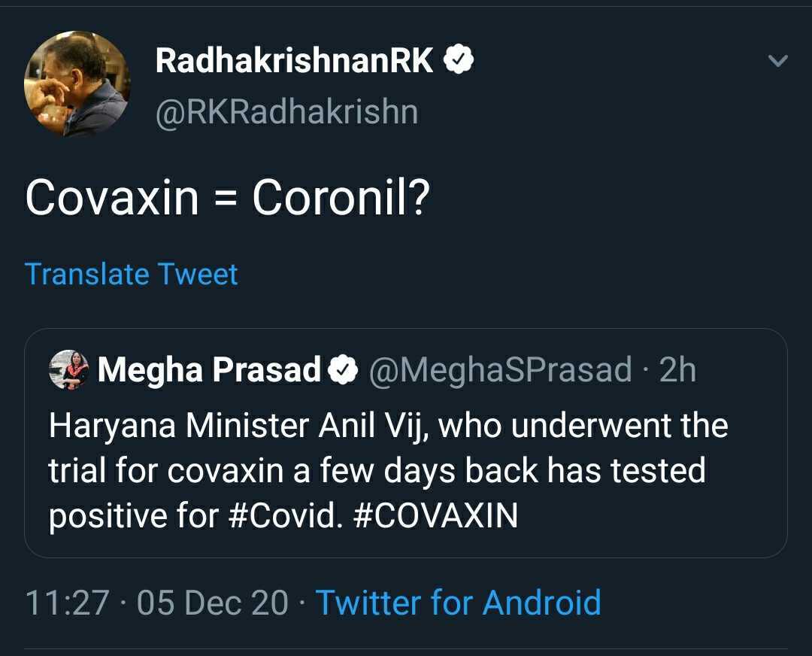Tap the verified badge beside Megha Prasad
Viewport: 812px width, 656px height.
(343, 370)
